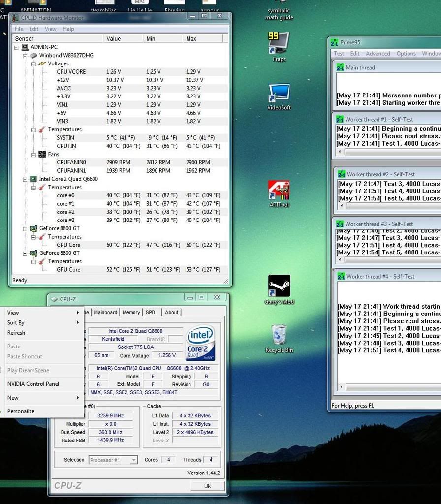Collapse the Winbond W83627DHG node
Screen dimensions: 441x504
click(x=25, y=56)
